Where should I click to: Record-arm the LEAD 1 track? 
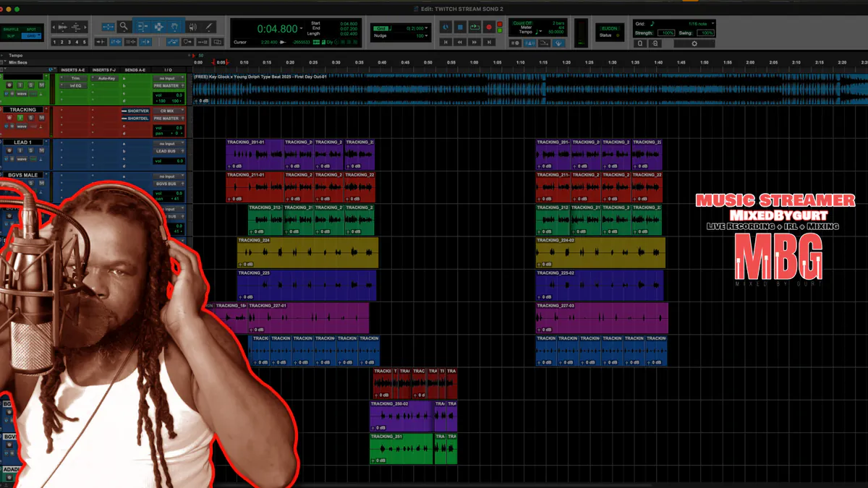(9, 150)
